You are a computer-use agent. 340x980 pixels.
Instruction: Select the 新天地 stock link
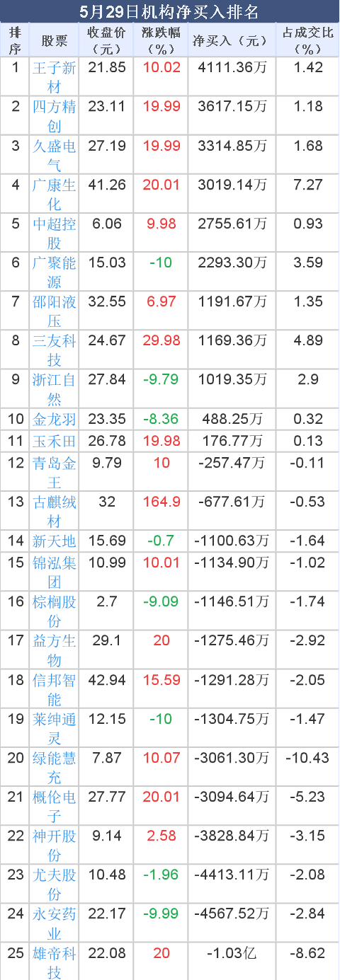(55, 542)
